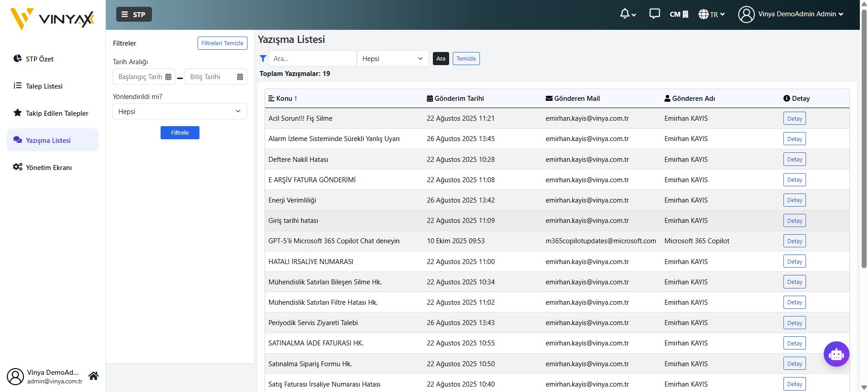Open Detay for GPT-5'li Microsoft 365 Copilot row
The height and width of the screenshot is (392, 868).
click(795, 241)
